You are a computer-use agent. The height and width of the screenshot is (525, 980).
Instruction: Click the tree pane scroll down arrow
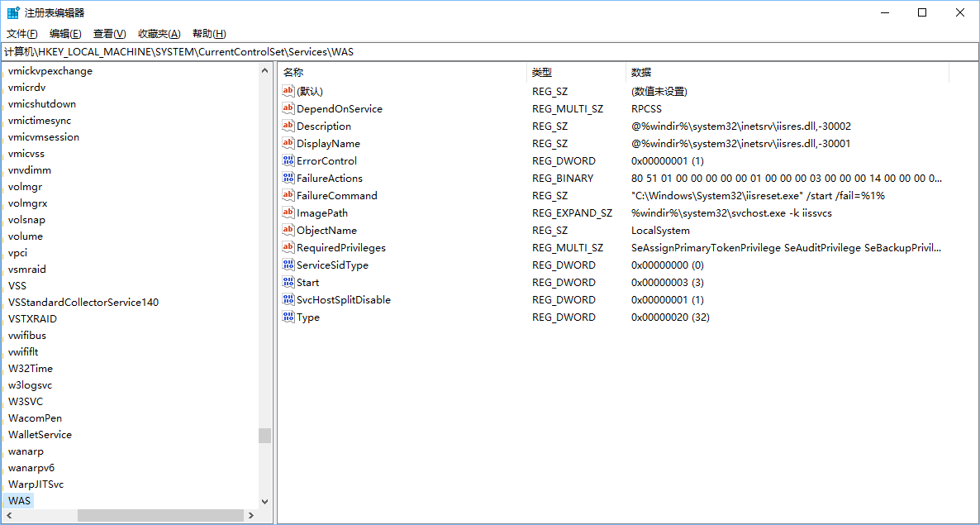coord(265,502)
